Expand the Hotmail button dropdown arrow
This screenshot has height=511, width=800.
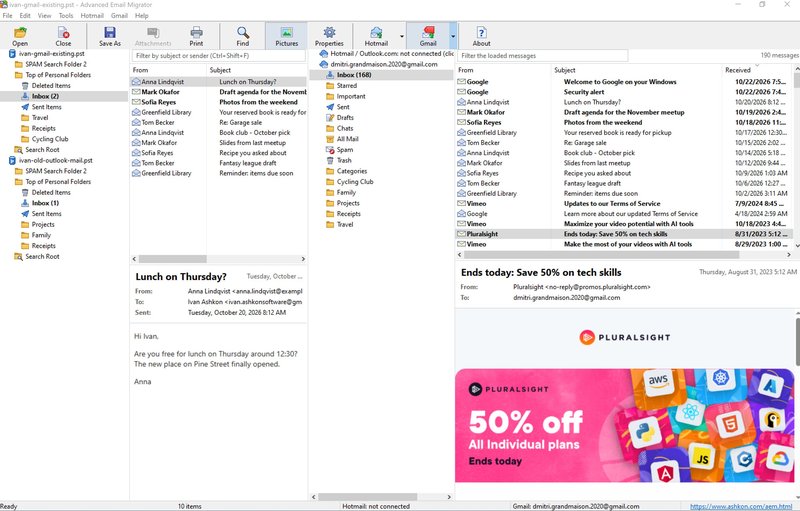[402, 36]
